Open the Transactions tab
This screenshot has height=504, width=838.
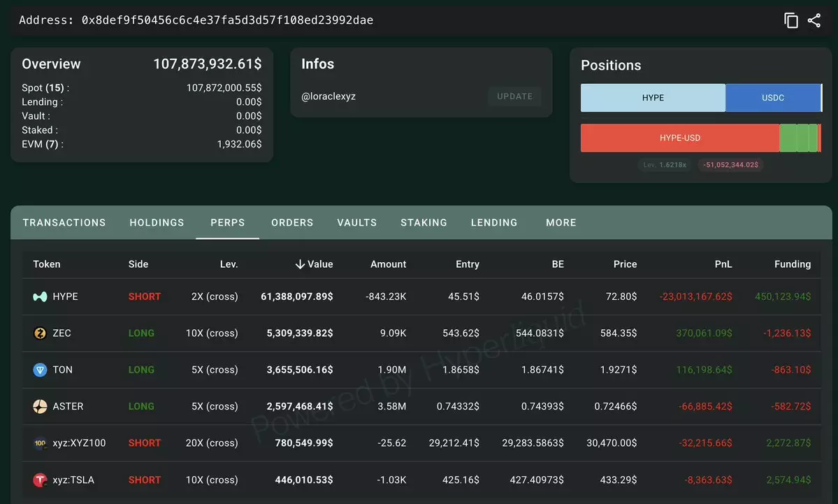[x=64, y=222]
